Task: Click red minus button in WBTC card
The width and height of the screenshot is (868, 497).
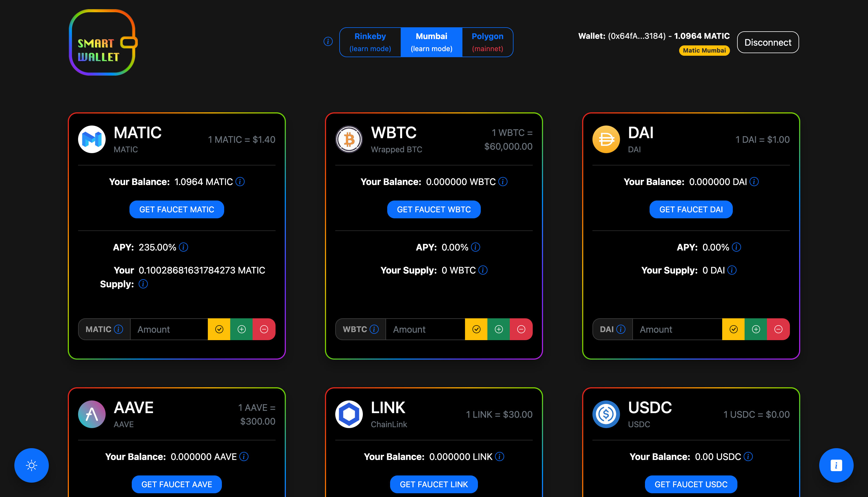Action: pyautogui.click(x=521, y=329)
